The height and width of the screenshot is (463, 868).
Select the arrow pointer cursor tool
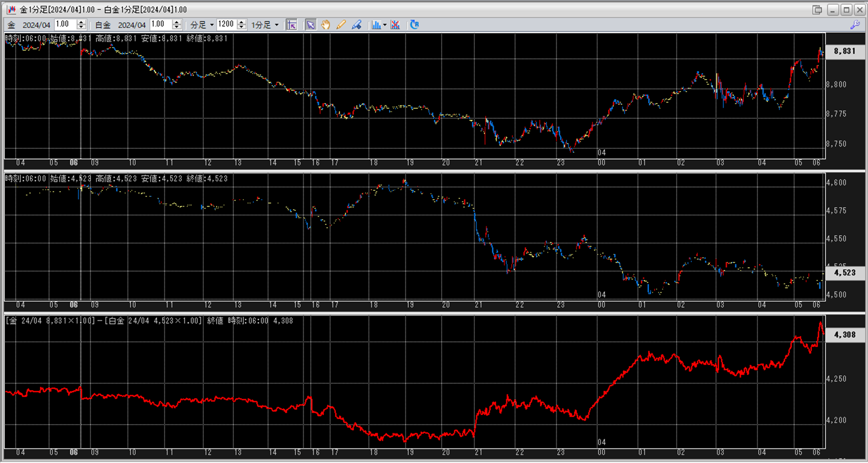point(310,25)
